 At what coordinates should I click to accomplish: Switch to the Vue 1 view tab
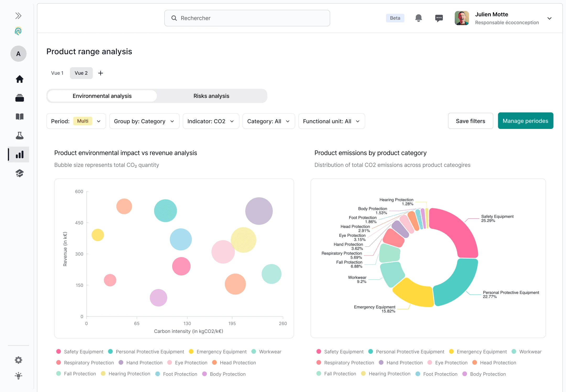[57, 73]
